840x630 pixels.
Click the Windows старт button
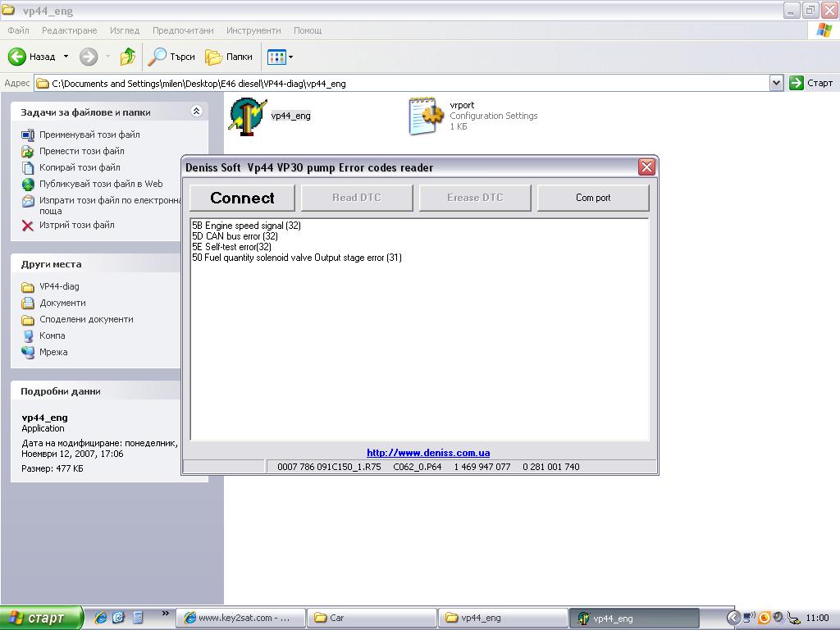(41, 618)
